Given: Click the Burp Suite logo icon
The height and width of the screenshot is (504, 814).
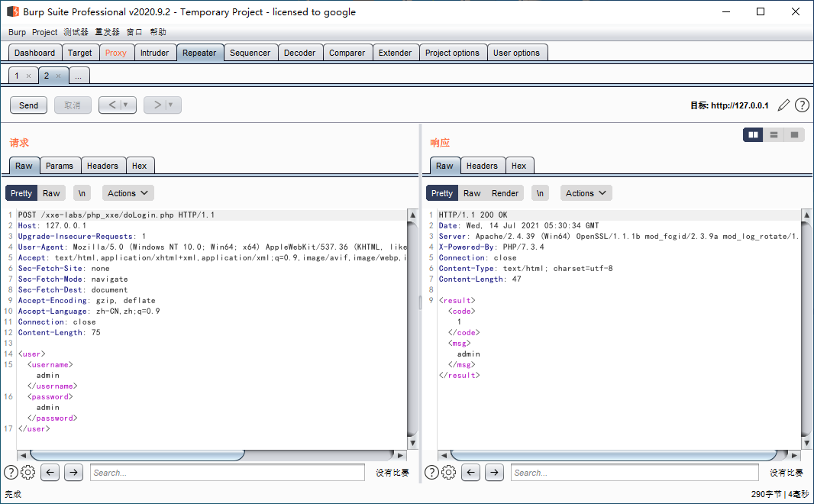Looking at the screenshot, I should click(x=13, y=11).
